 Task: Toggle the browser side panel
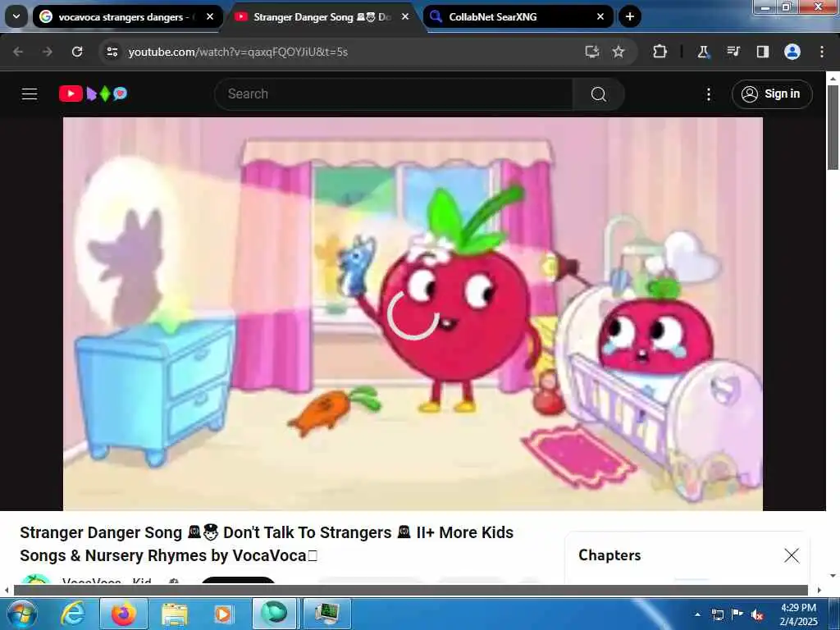tap(763, 52)
